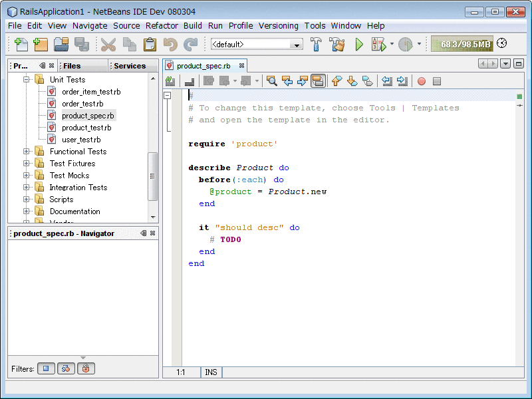
Task: Click Next Bookmark icon
Action: [352, 81]
